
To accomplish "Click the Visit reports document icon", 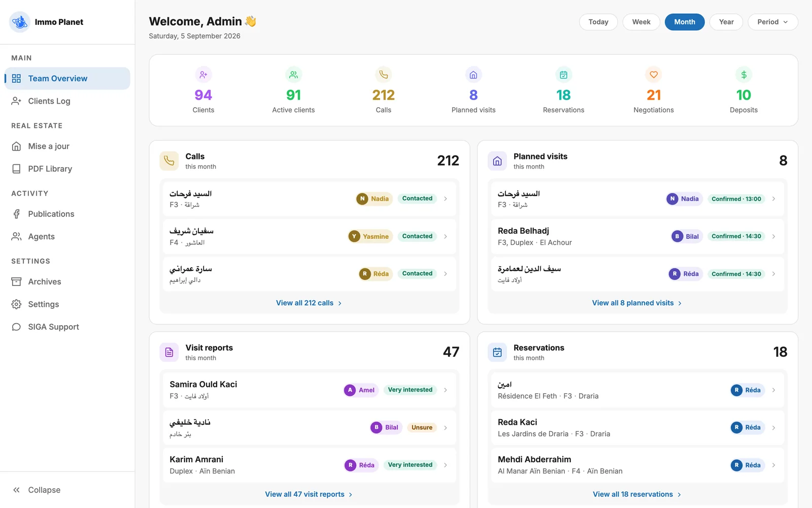I will 169,352.
